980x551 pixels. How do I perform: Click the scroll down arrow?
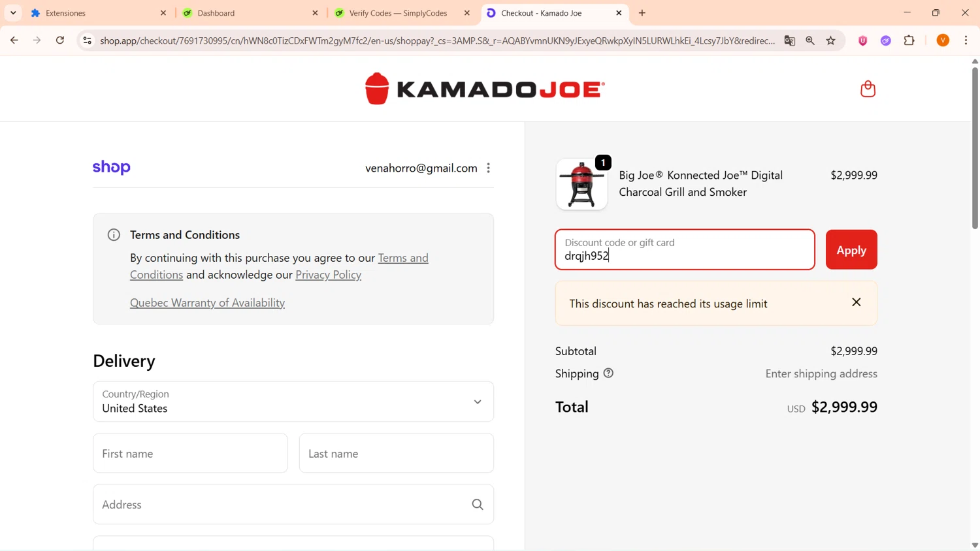[x=975, y=545]
